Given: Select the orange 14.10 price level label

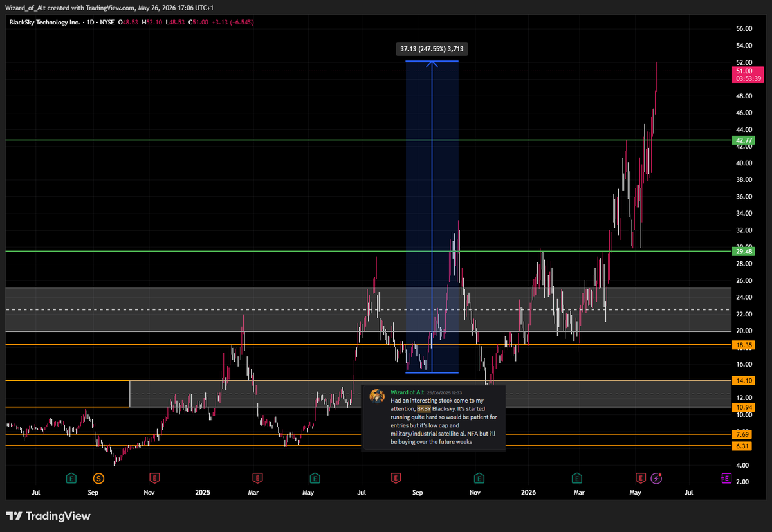Looking at the screenshot, I should point(744,381).
